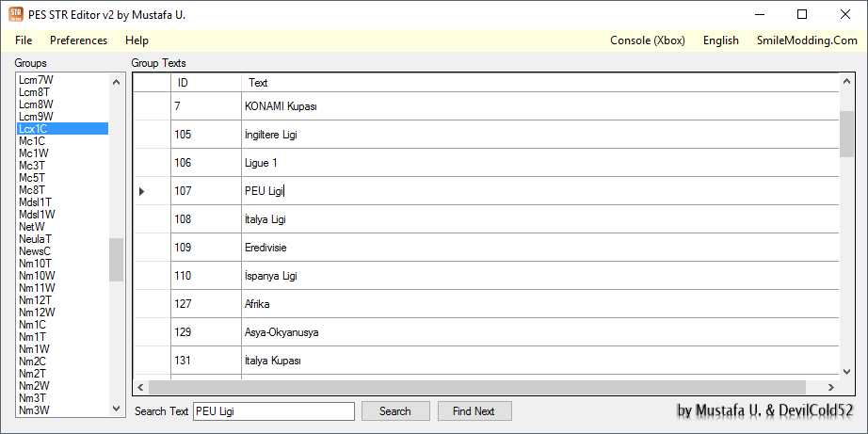
Task: Click Groups list scroll-up arrow
Action: point(116,82)
